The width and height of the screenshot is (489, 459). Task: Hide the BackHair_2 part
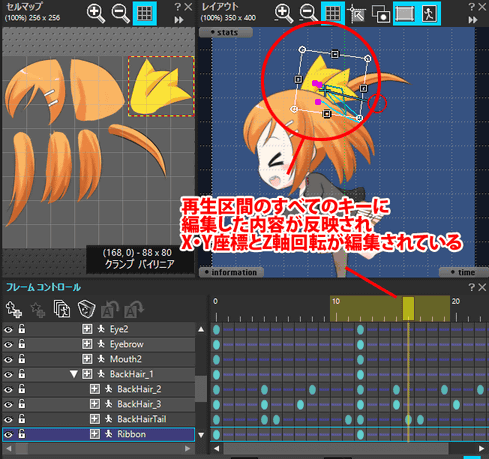(x=8, y=390)
